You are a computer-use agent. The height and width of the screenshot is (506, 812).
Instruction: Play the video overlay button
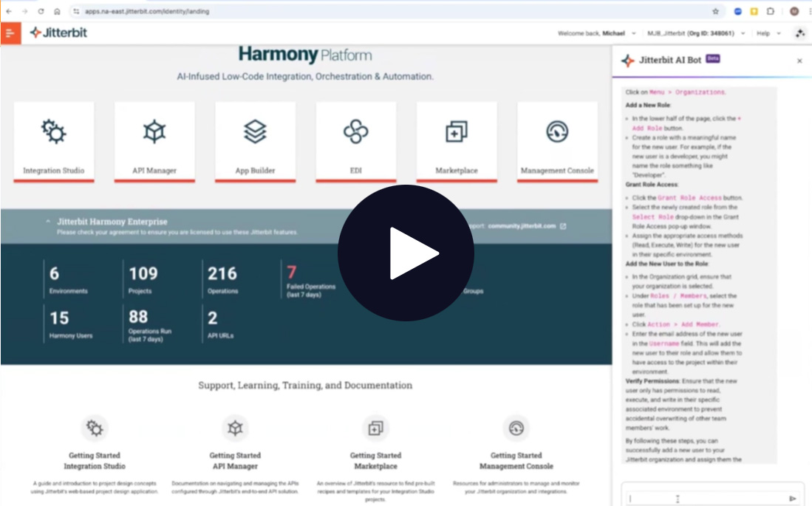tap(406, 253)
